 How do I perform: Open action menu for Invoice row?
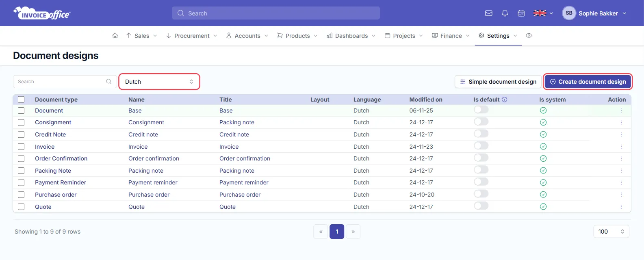click(621, 147)
